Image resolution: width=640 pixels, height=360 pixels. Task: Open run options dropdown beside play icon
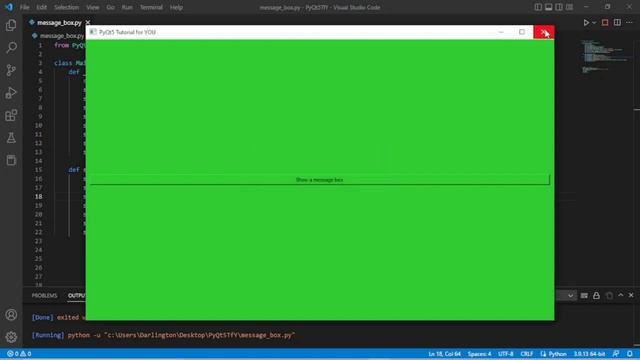[x=594, y=23]
